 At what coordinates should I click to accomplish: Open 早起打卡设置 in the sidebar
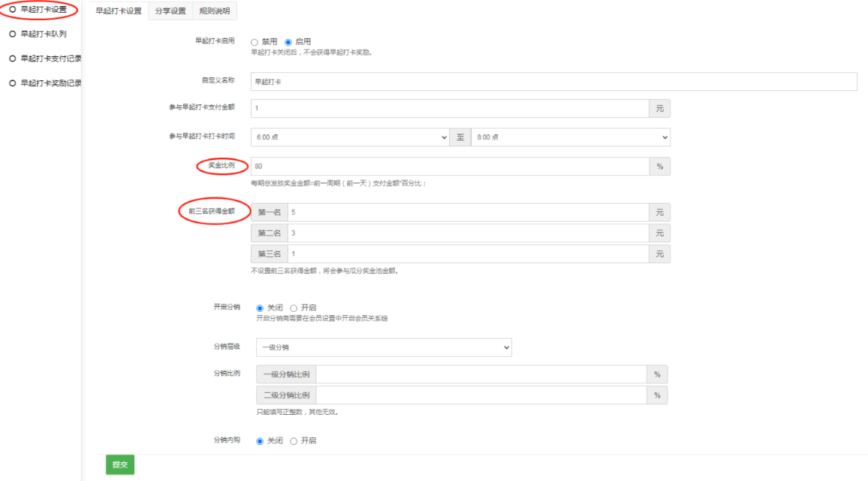click(44, 10)
